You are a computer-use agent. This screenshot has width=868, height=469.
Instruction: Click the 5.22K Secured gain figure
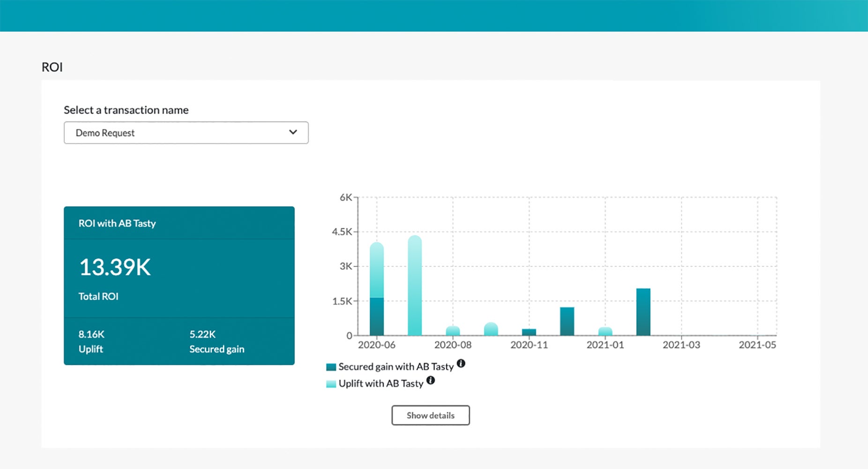202,334
